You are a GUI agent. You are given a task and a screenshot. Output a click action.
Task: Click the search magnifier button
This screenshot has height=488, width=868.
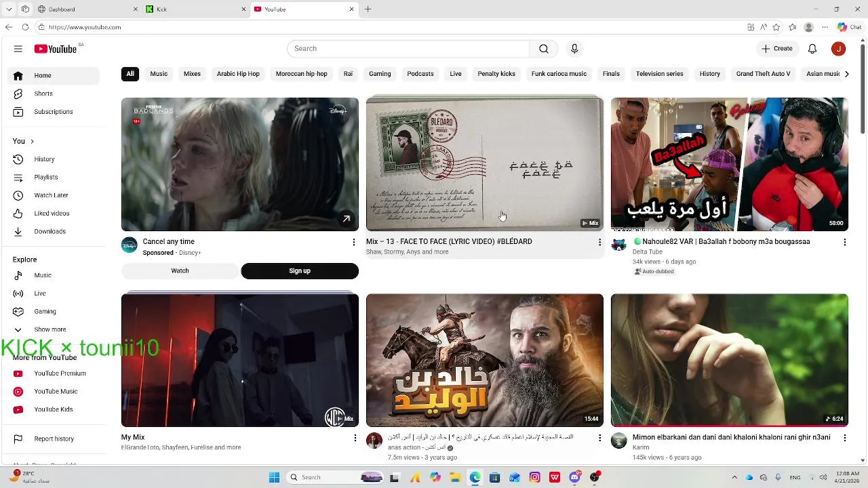544,49
